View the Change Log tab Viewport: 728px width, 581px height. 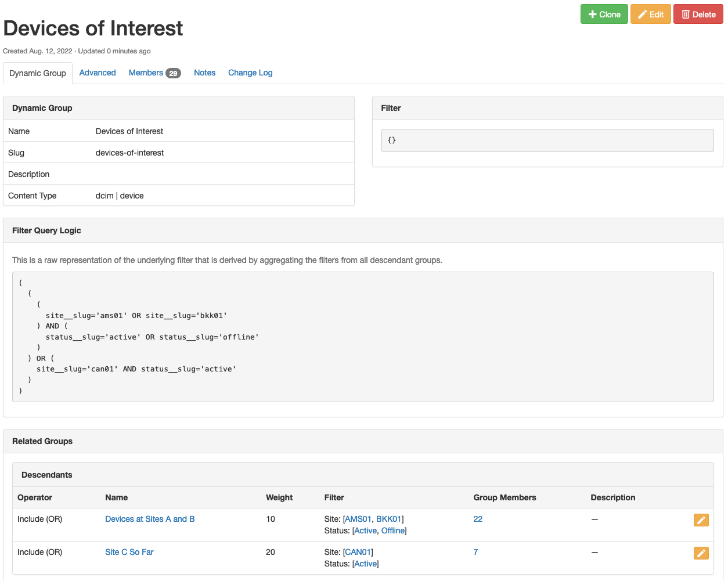tap(250, 73)
